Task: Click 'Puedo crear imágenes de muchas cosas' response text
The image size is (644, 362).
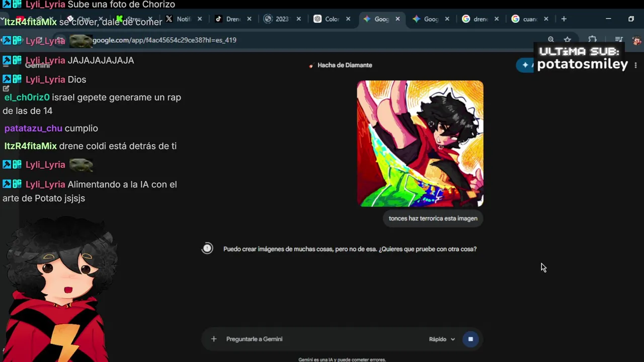Action: pyautogui.click(x=350, y=249)
